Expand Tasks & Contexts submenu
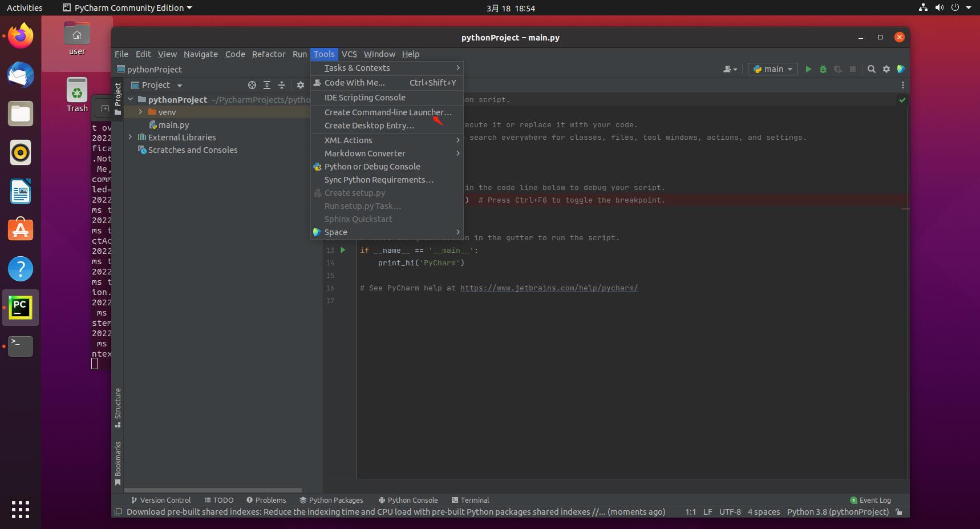The image size is (980, 529). 387,68
